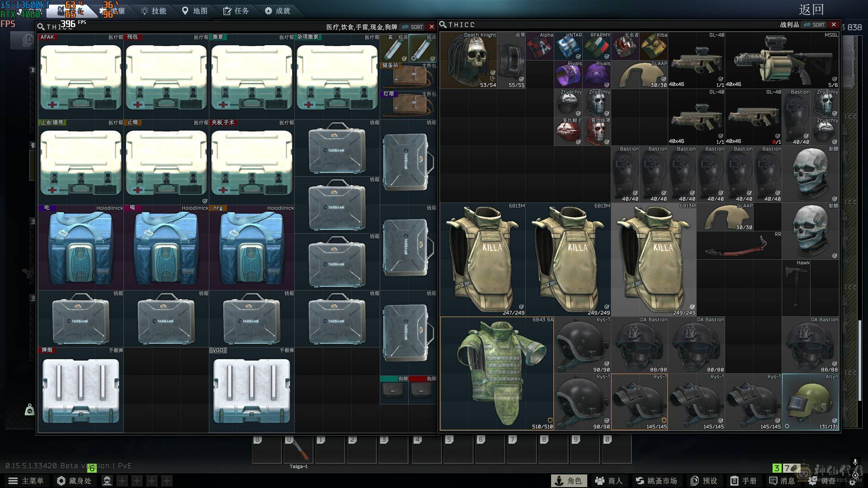Open 消息 messages

point(782,481)
